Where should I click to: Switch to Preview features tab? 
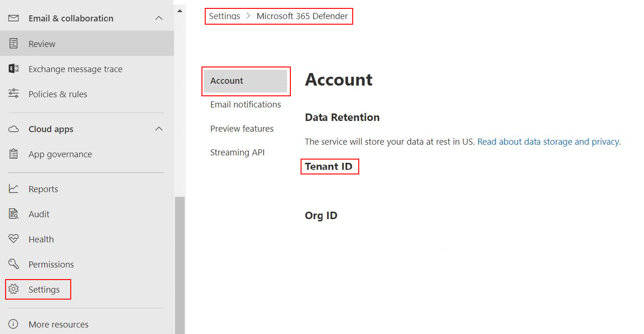[241, 129]
